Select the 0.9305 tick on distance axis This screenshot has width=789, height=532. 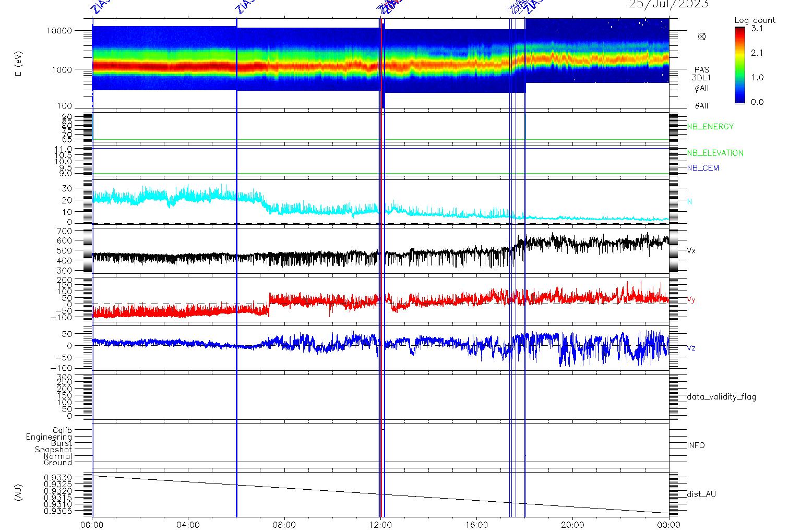(x=58, y=512)
